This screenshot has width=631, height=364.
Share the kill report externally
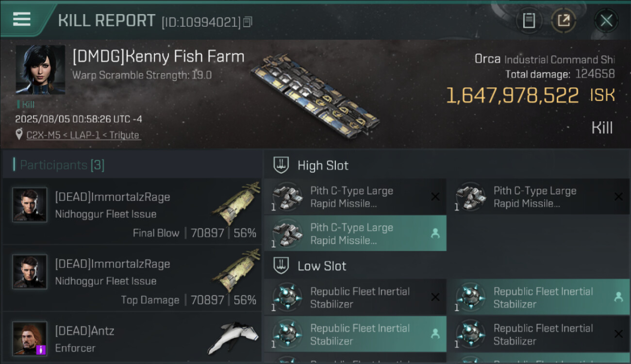564,21
